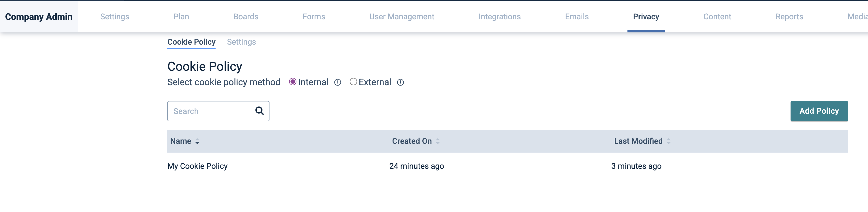This screenshot has height=212, width=868.
Task: Go to the Integrations tab
Action: point(499,16)
